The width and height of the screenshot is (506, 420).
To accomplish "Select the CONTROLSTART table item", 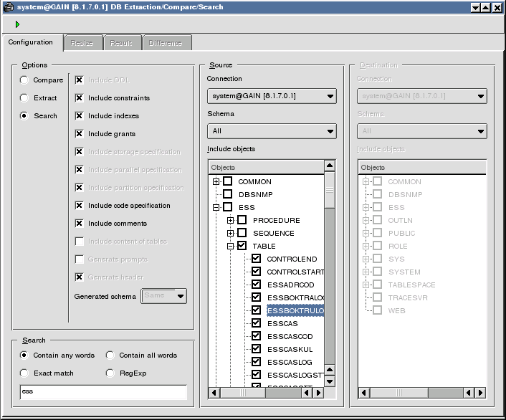I will (295, 272).
